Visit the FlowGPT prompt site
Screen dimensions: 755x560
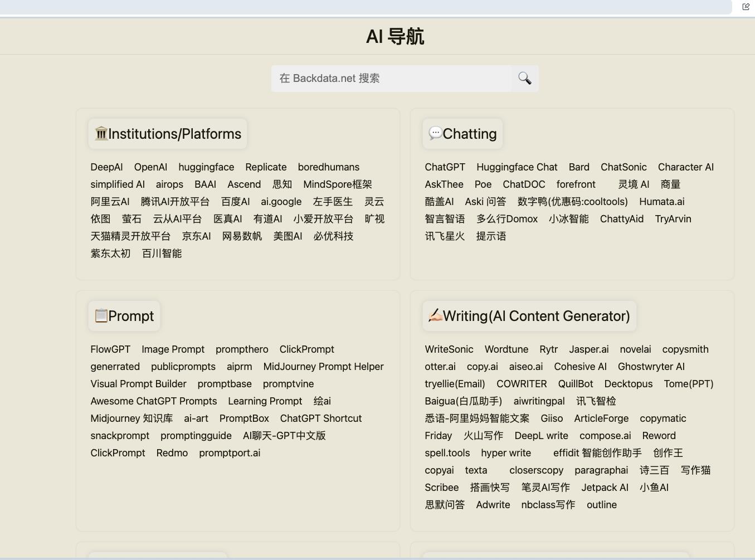tap(110, 349)
